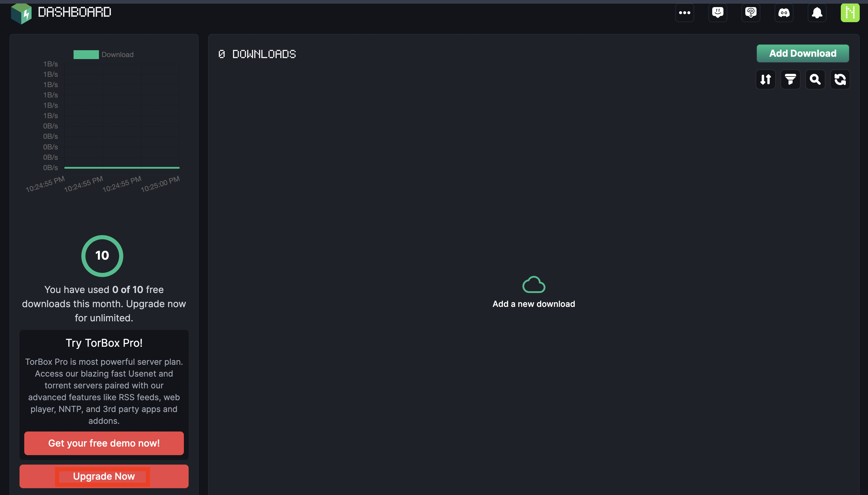868x495 pixels.
Task: Open the Discord community link icon
Action: tap(784, 13)
